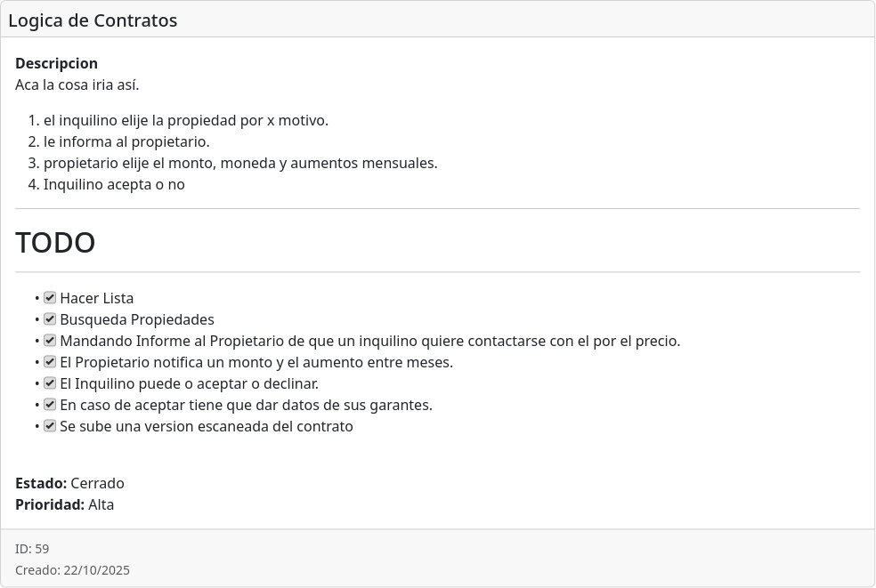Toggle the Mandando Informe al Propietario checkbox
This screenshot has width=876, height=588.
tap(50, 341)
